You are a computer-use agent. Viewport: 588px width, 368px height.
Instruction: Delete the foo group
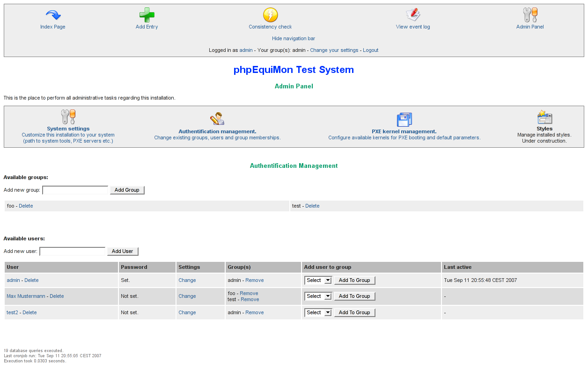[x=26, y=206]
